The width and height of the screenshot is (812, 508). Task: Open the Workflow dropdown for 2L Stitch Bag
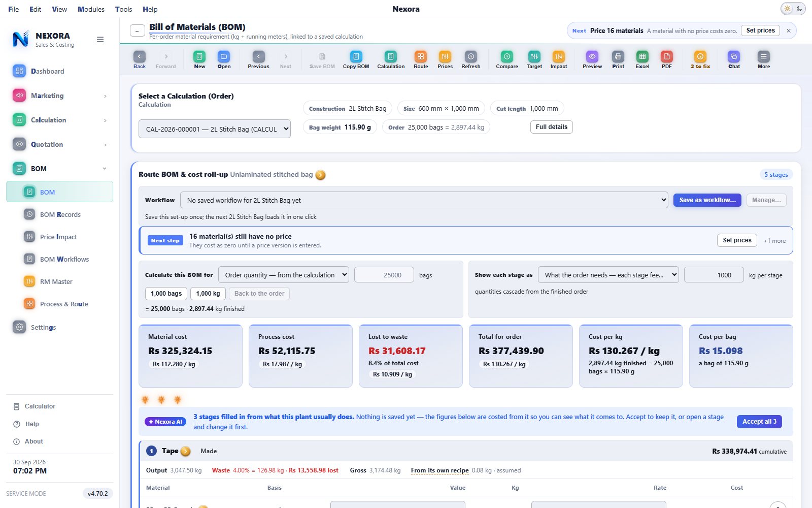coord(424,200)
